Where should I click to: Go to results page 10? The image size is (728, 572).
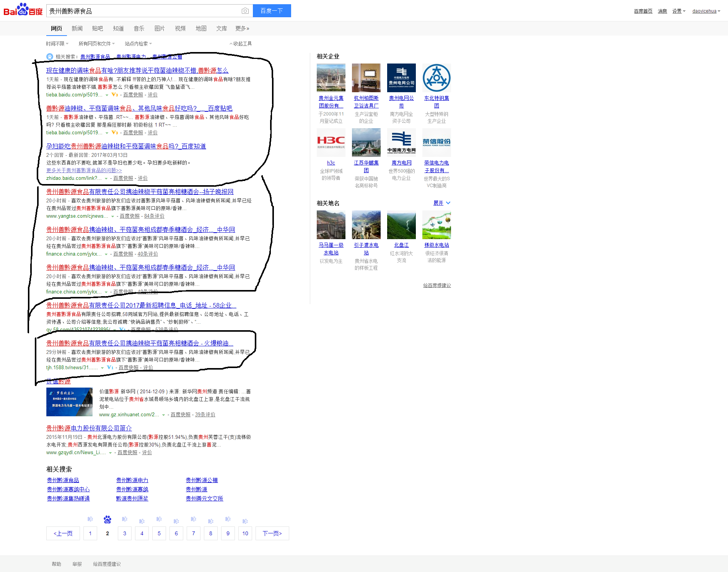pos(245,533)
